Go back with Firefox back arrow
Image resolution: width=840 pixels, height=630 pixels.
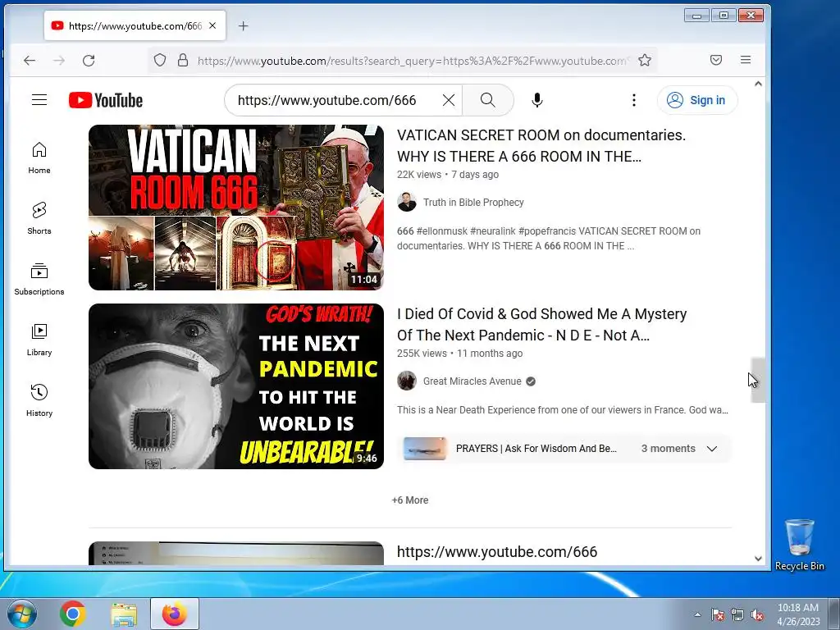click(x=30, y=61)
